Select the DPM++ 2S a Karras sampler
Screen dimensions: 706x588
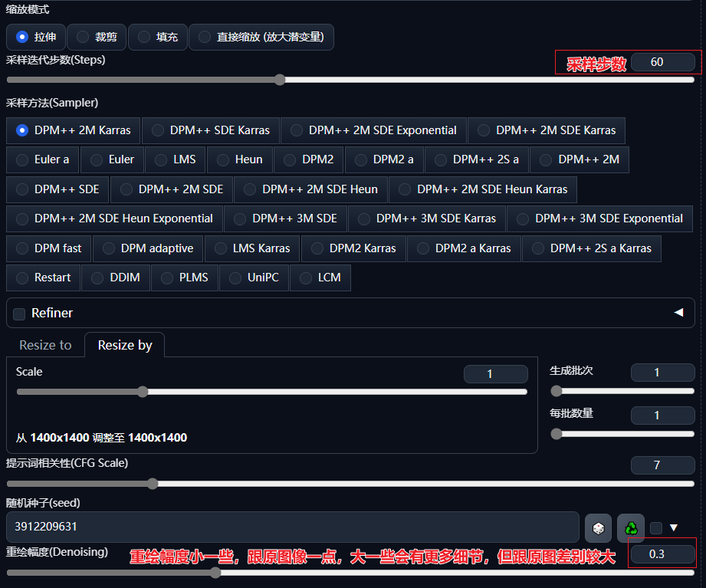pos(592,248)
